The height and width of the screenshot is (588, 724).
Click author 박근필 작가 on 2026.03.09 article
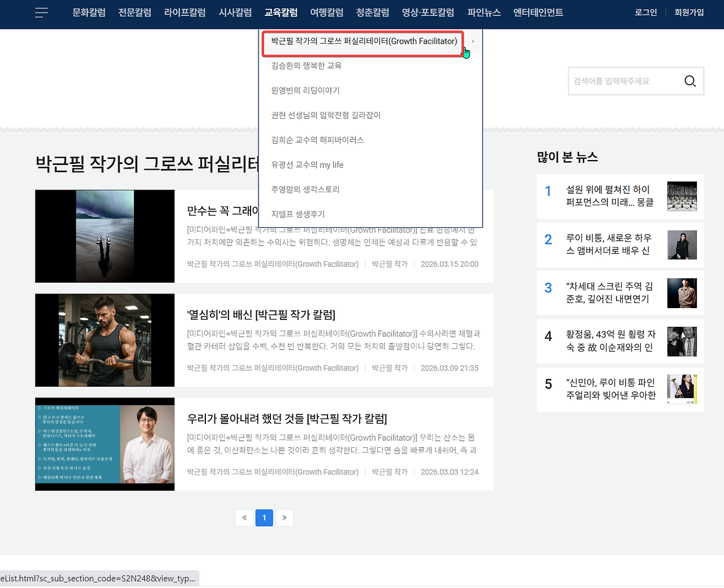pyautogui.click(x=390, y=368)
